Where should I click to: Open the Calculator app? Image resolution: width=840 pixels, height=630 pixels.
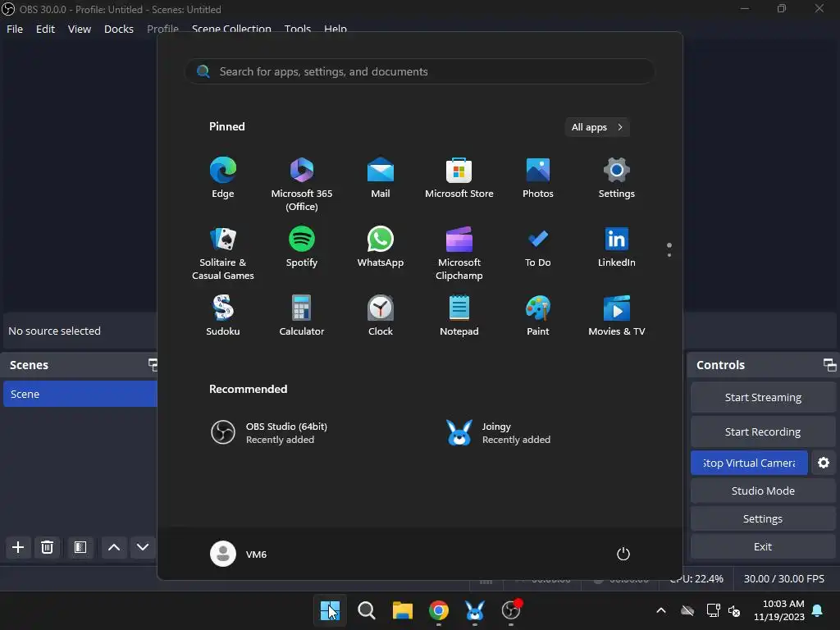click(x=302, y=316)
